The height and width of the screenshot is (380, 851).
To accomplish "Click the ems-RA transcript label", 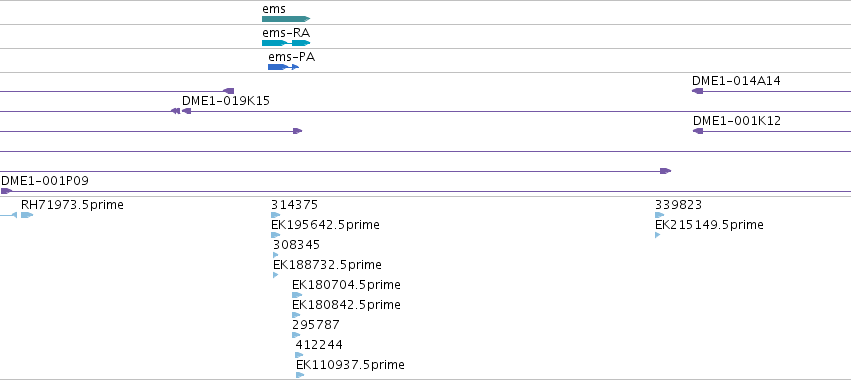I will click(286, 33).
